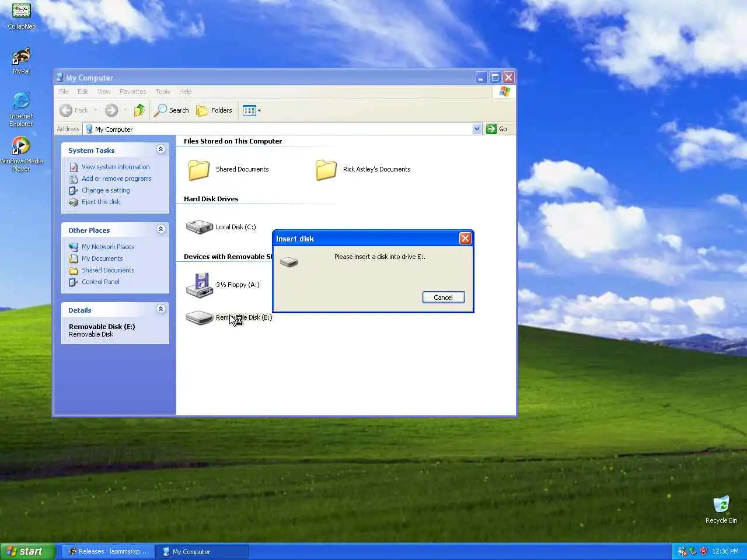Go up one folder level
The width and height of the screenshot is (747, 560).
click(x=139, y=110)
